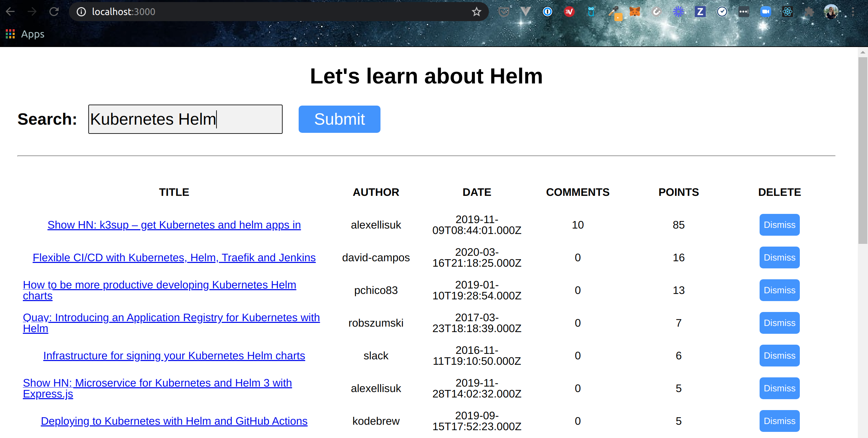Image resolution: width=868 pixels, height=438 pixels.
Task: Bookmark this page with the star icon
Action: (x=476, y=12)
